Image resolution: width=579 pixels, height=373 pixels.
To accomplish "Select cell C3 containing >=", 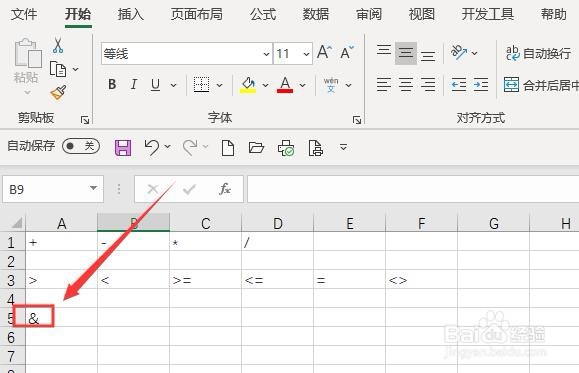I will click(x=205, y=280).
